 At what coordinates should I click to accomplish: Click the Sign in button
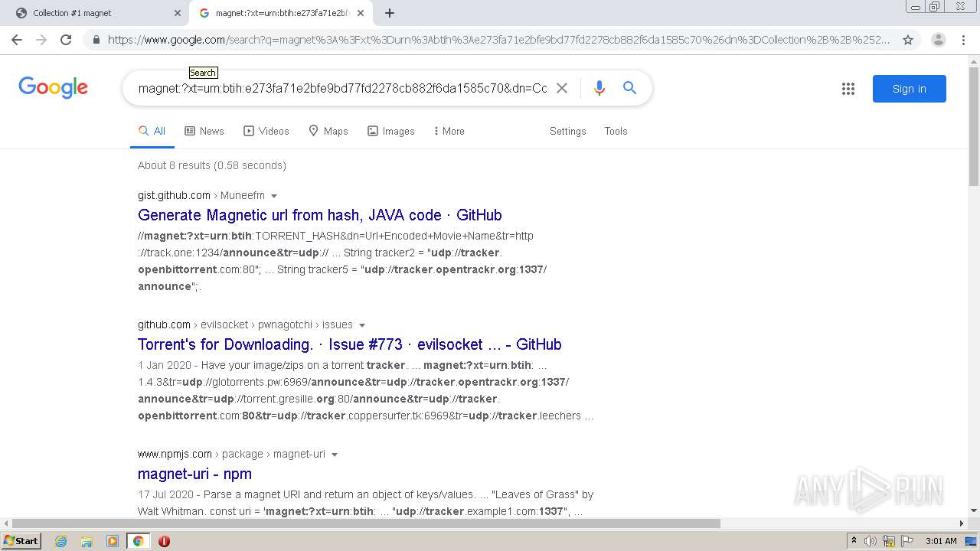pyautogui.click(x=910, y=89)
